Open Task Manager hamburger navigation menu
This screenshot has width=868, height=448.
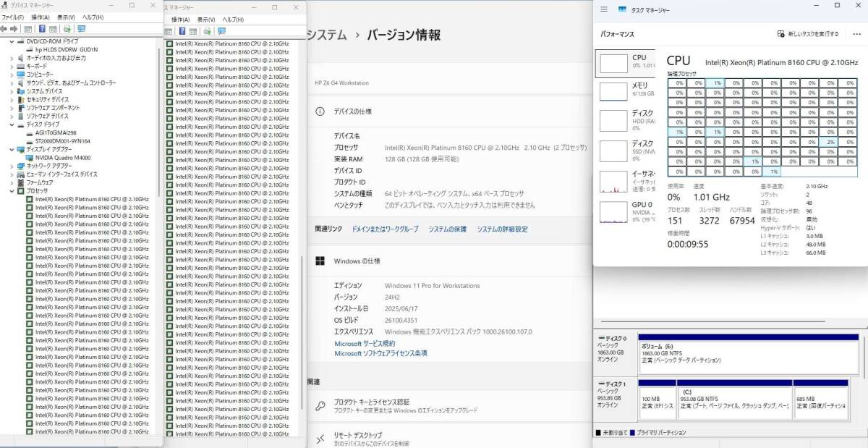pos(604,9)
